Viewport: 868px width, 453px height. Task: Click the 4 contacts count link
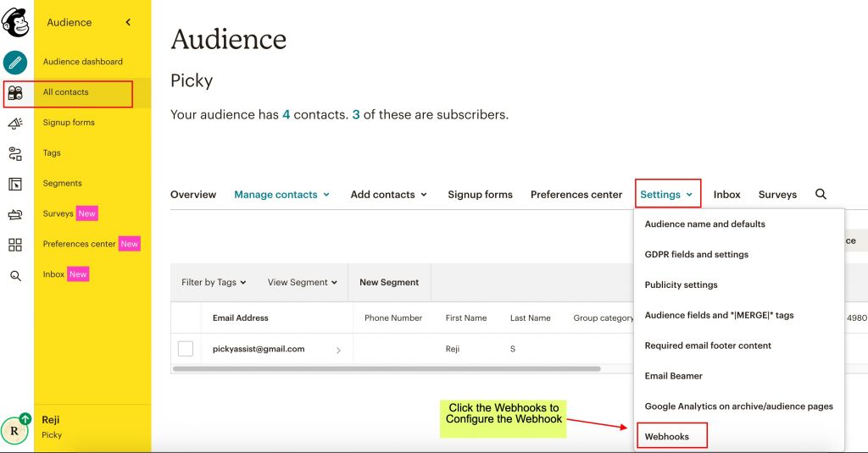(x=287, y=115)
